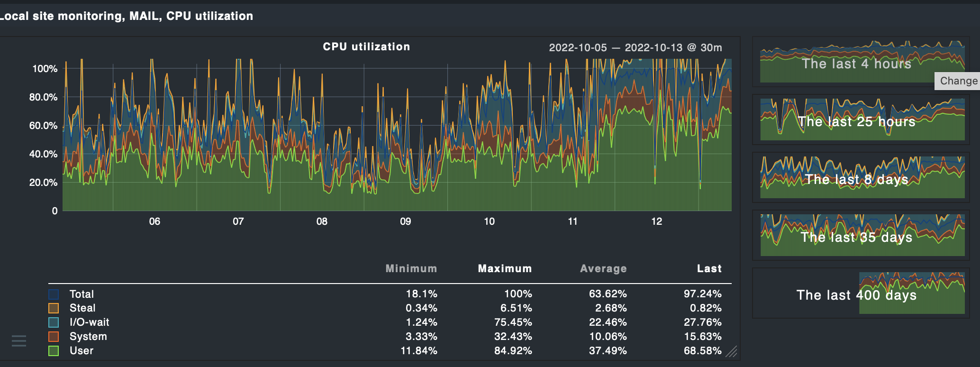Screen dimensions: 980x367
Task: Click the CPU utilization graph title
Action: (x=366, y=47)
